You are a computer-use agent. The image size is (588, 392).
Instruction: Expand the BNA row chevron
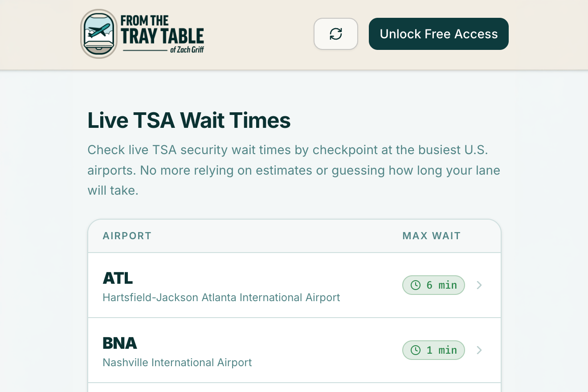coord(479,350)
